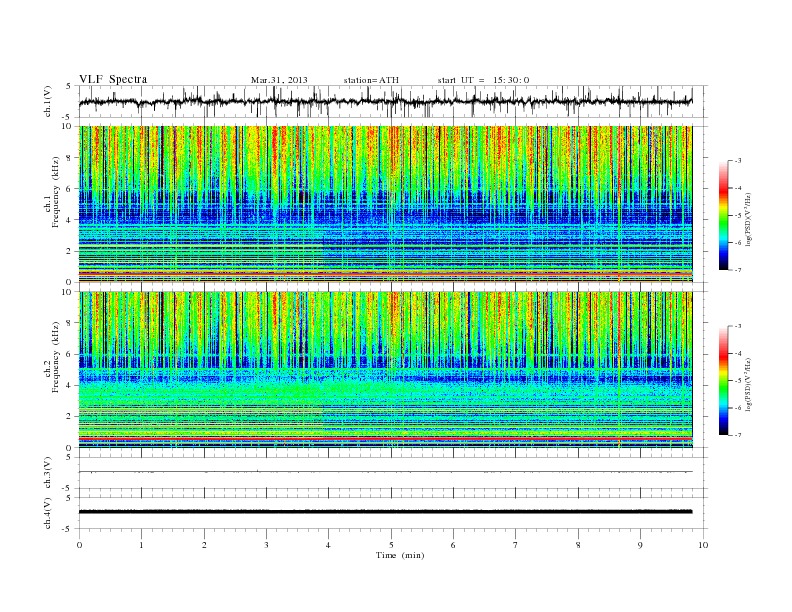
Task: Select the "start UT = 15:30:0" text
Action: pos(483,80)
